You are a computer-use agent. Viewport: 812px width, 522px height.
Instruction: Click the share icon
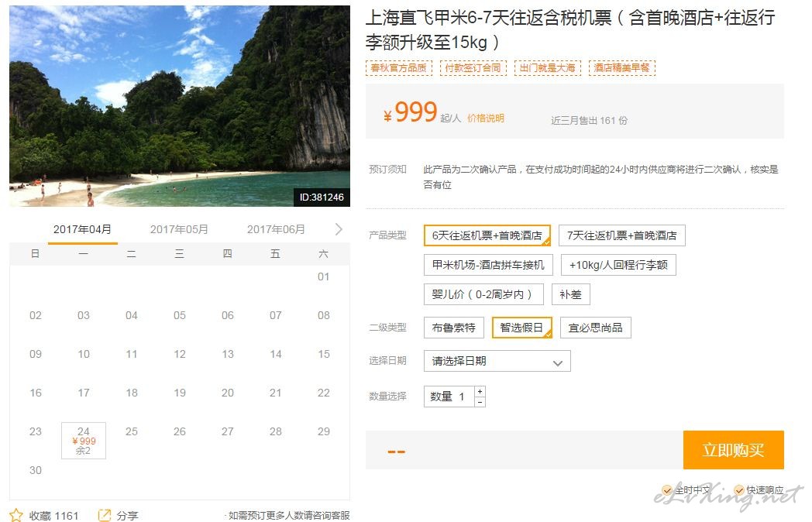[x=105, y=515]
